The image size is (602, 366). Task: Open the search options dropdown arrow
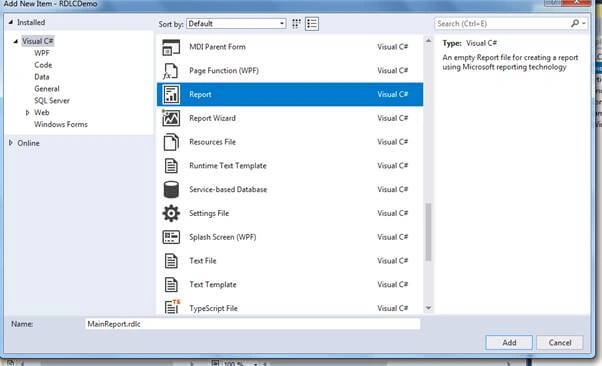(584, 23)
